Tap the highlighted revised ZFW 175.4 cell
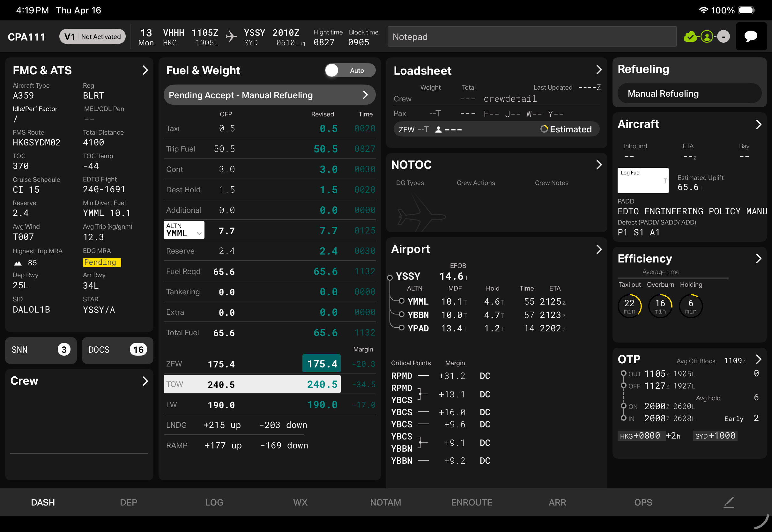Screen dimensions: 772x532 click(x=322, y=364)
